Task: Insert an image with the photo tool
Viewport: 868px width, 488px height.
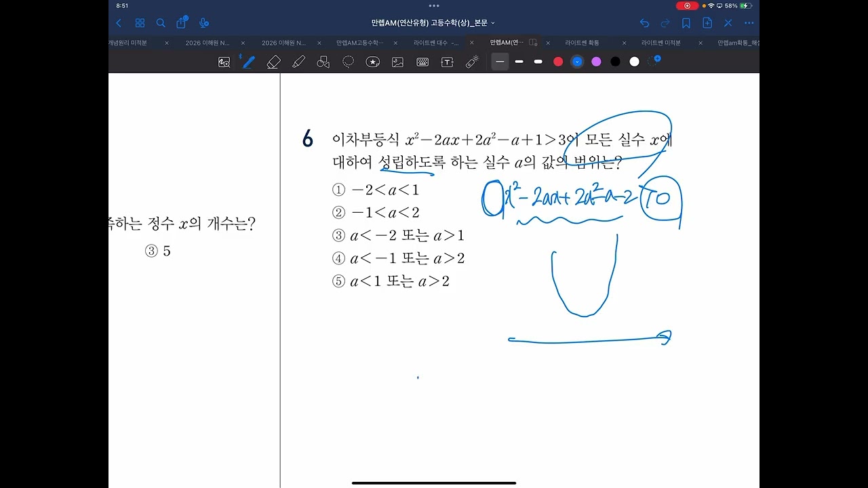Action: coord(397,62)
